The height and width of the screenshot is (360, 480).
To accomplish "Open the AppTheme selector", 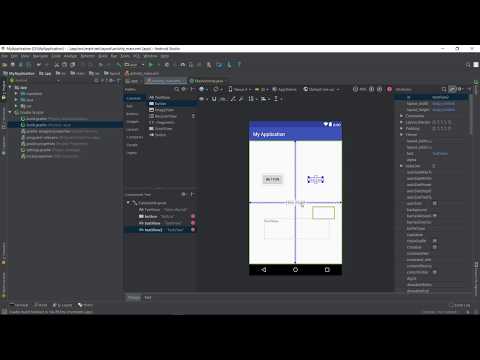I will (284, 89).
